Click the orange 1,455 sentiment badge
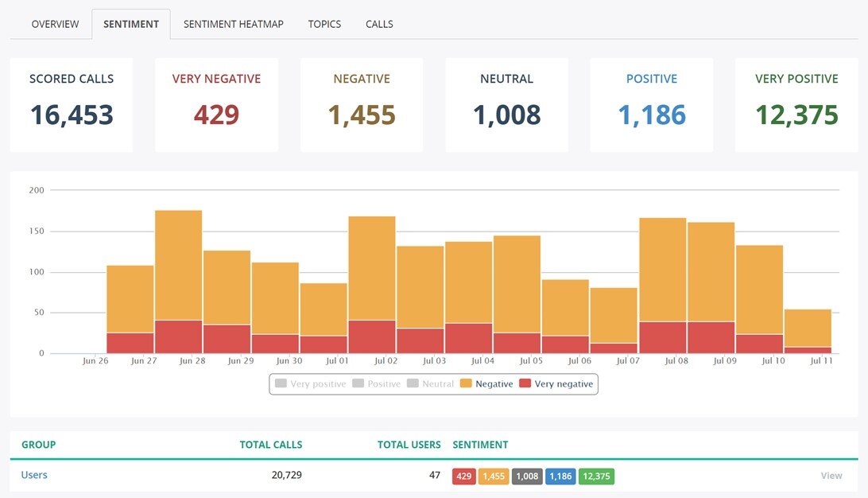The width and height of the screenshot is (868, 498). point(494,477)
